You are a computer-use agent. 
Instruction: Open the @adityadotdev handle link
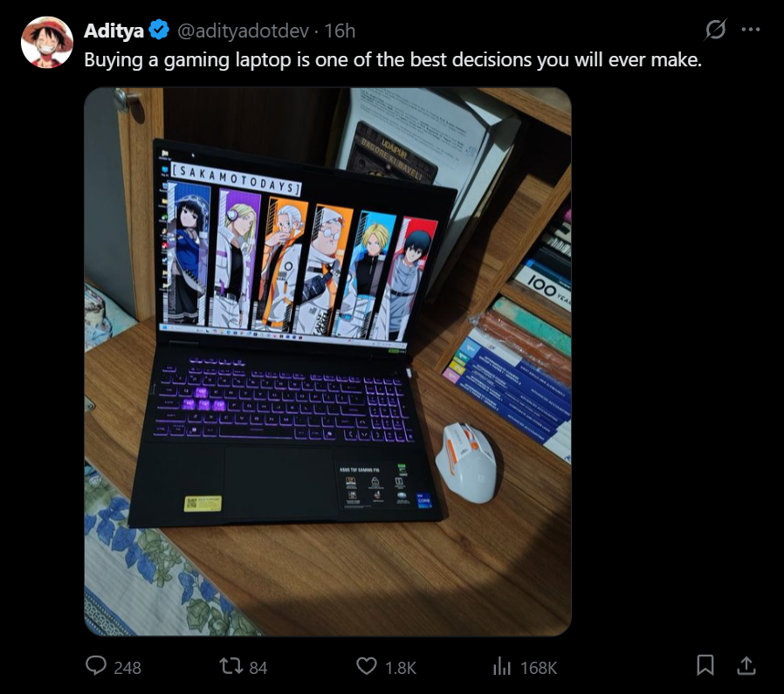243,31
